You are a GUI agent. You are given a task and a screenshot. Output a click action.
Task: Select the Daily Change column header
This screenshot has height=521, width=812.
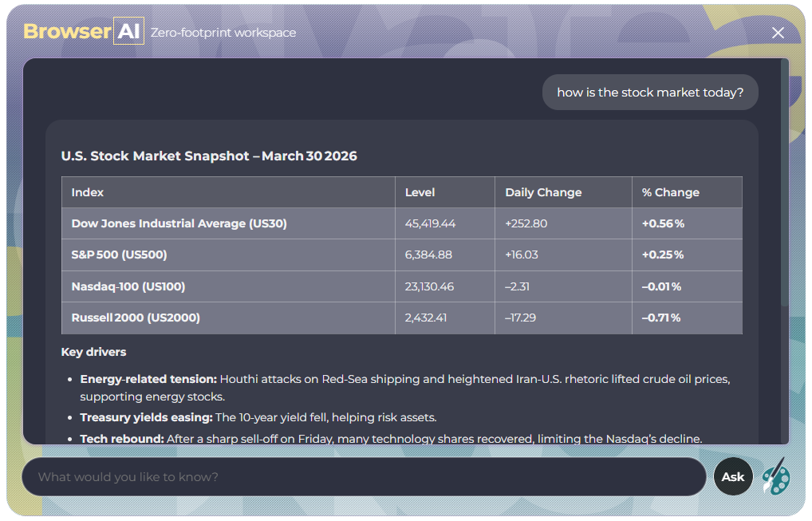tap(543, 192)
